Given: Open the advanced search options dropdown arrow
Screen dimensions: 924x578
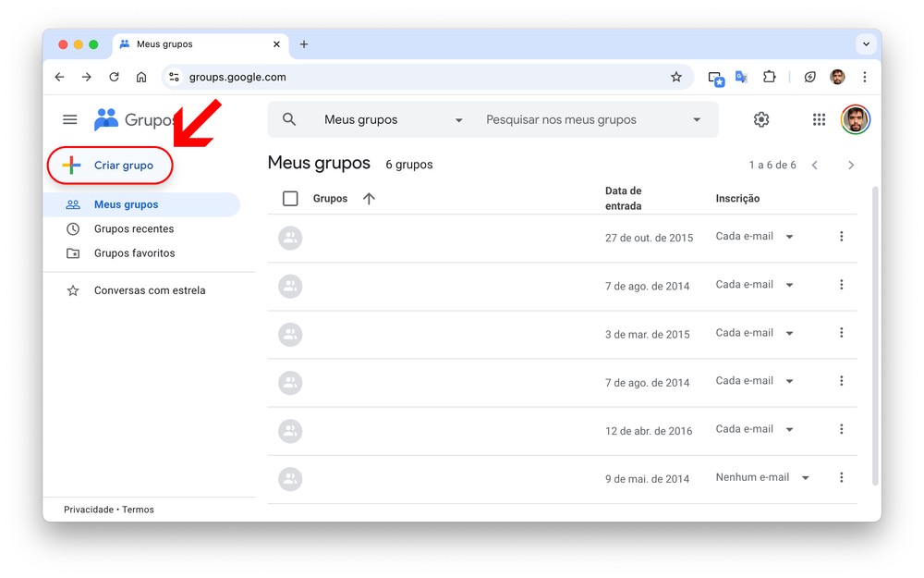Looking at the screenshot, I should pyautogui.click(x=697, y=120).
